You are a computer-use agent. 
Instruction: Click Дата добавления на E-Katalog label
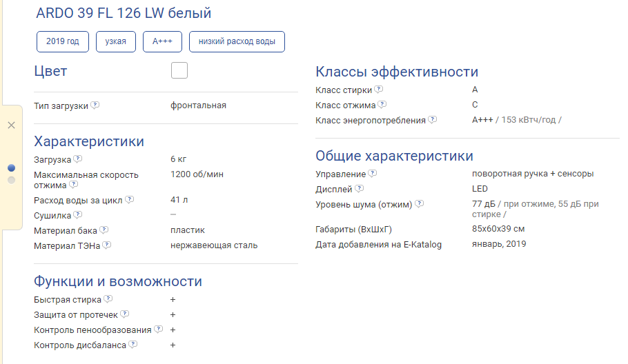378,245
